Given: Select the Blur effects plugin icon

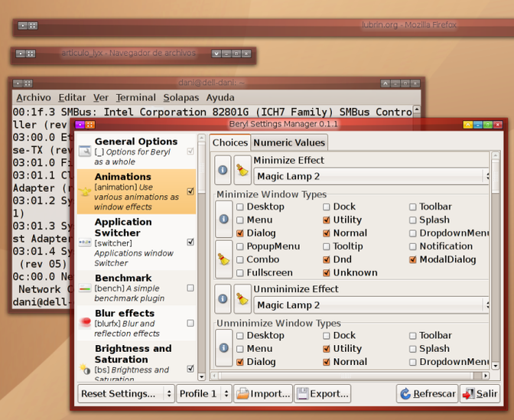Looking at the screenshot, I should click(x=85, y=322).
